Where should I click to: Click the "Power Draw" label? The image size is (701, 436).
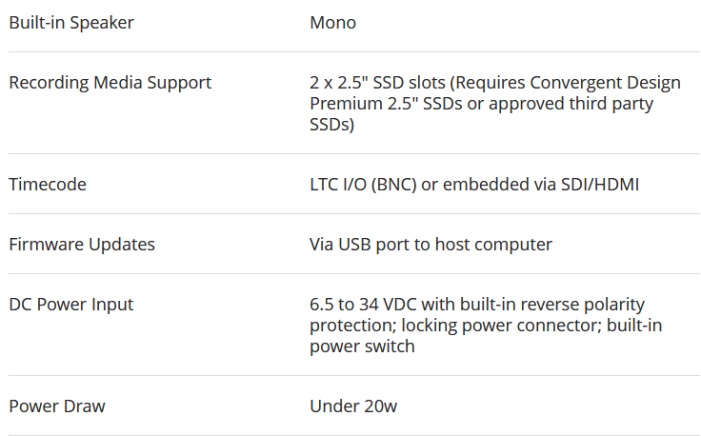pyautogui.click(x=57, y=406)
